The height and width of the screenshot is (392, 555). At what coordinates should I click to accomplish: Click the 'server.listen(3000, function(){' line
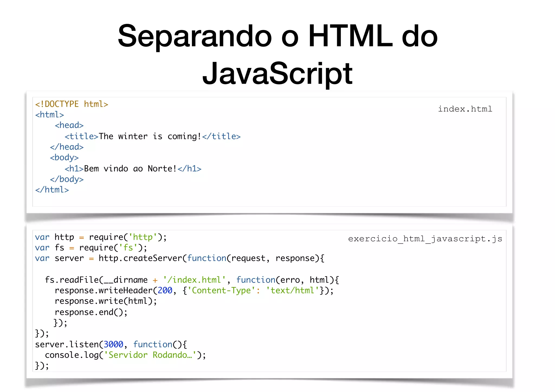click(111, 345)
